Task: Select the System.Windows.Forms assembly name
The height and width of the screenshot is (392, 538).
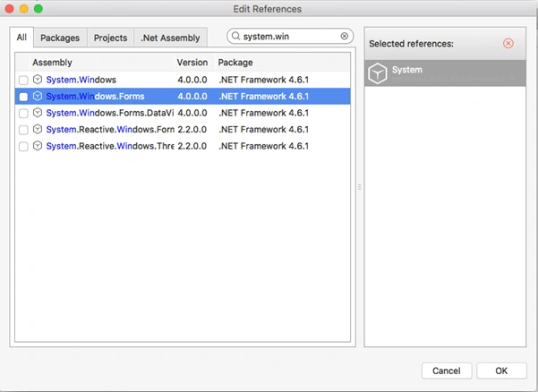Action: 96,97
